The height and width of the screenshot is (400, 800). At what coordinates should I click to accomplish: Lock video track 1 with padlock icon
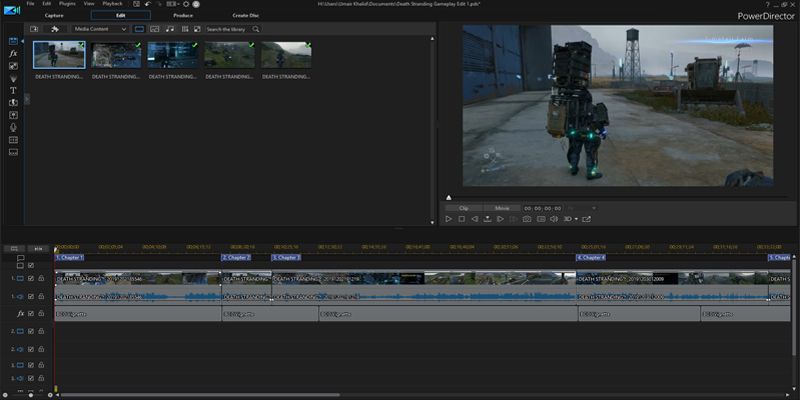[41, 279]
